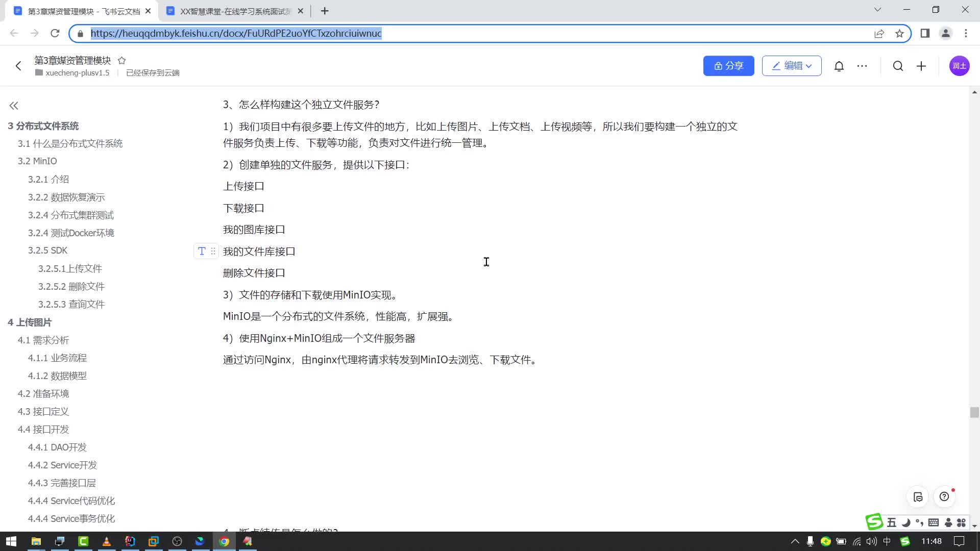This screenshot has width=980, height=551.
Task: Select 4.4.1 DAO开发 outline item
Action: pyautogui.click(x=57, y=447)
